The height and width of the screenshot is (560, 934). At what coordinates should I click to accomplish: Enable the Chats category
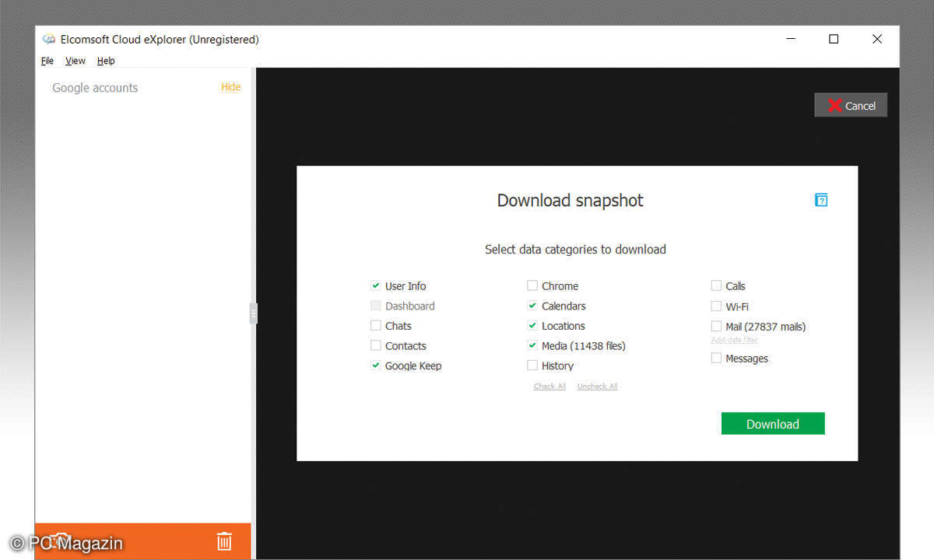[x=376, y=326]
